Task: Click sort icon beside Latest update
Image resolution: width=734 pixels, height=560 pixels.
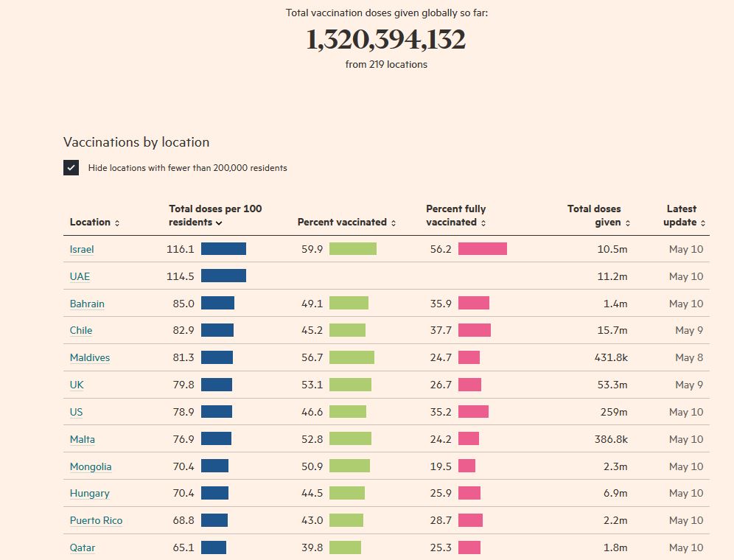Action: tap(703, 223)
